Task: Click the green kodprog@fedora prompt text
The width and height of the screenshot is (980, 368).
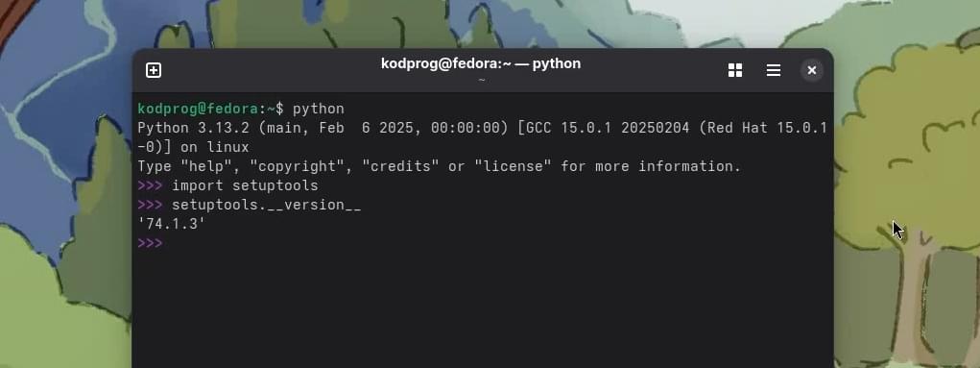Action: [x=198, y=109]
